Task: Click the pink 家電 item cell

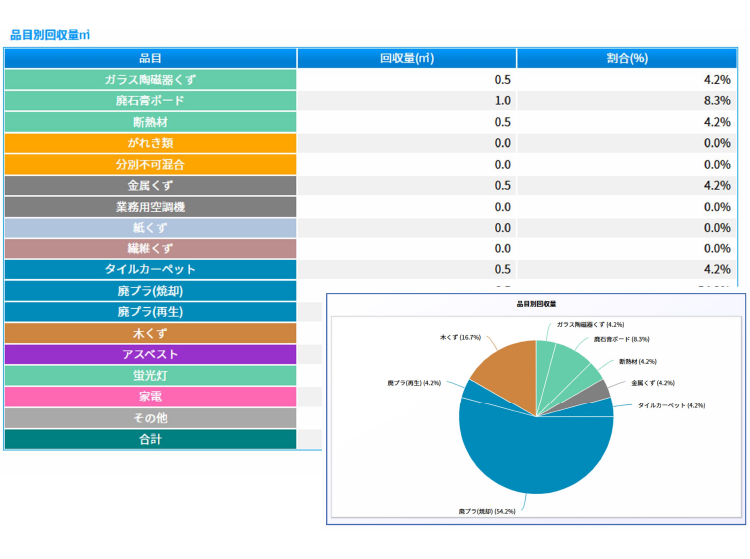Action: [x=150, y=396]
